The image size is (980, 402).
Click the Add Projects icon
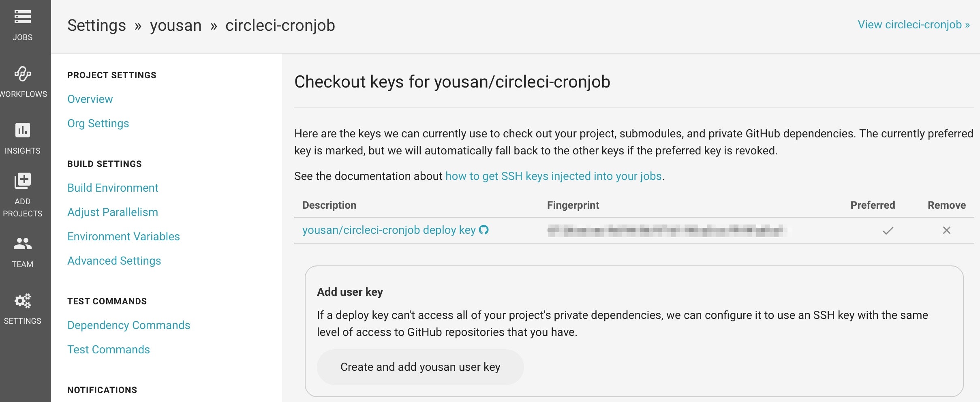click(23, 181)
